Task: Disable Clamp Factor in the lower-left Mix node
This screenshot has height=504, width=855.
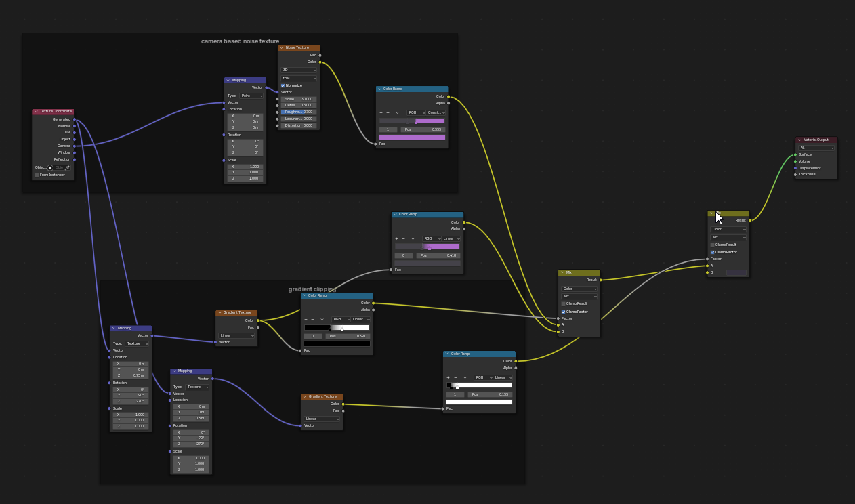Action: (564, 312)
